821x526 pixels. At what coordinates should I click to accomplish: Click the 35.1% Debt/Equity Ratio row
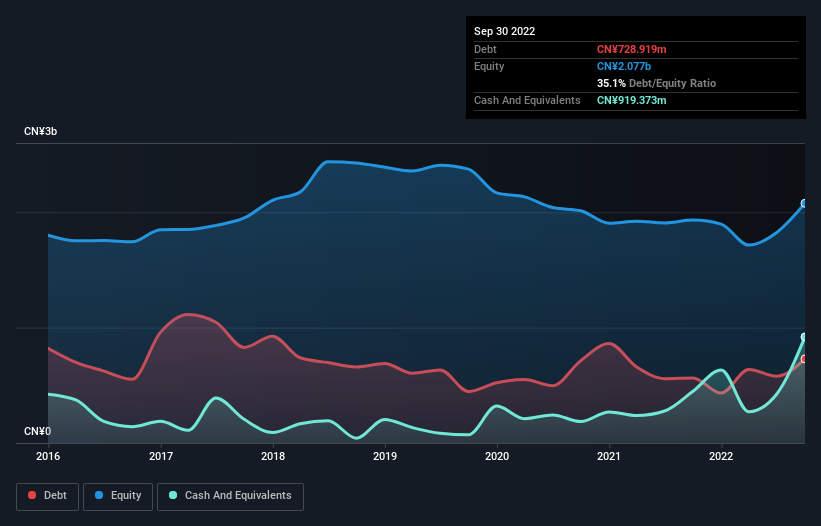tap(656, 83)
